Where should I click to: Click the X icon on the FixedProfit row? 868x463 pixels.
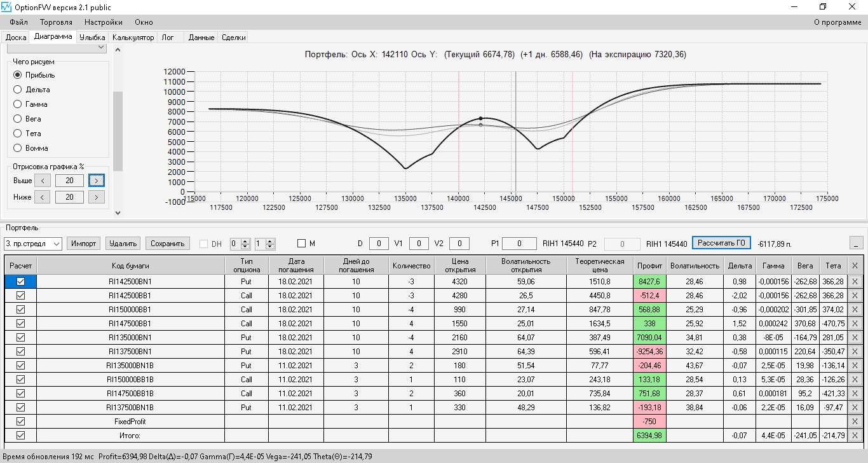[x=854, y=422]
